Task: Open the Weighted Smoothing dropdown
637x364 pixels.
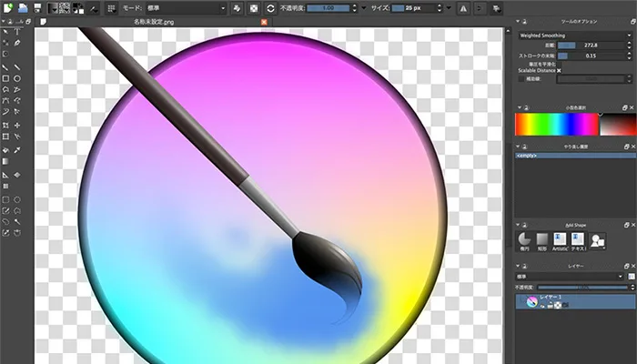Action: tap(571, 35)
